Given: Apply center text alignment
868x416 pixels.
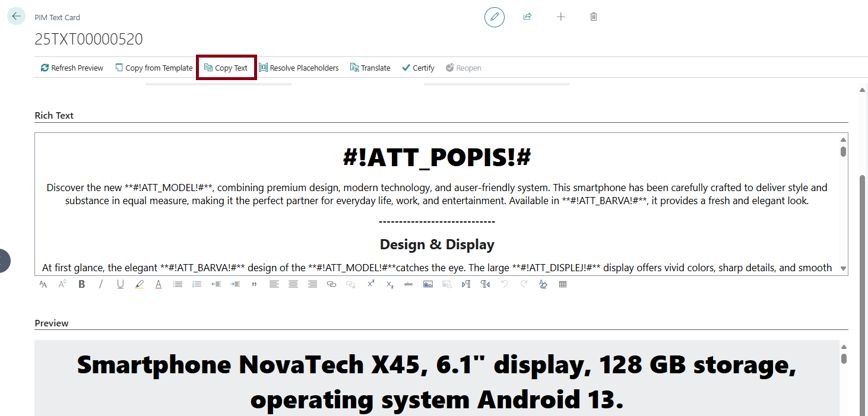Looking at the screenshot, I should coord(293,284).
